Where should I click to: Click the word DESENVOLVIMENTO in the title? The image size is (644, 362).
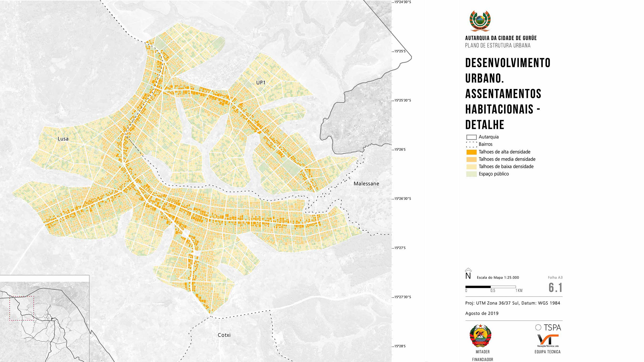click(508, 63)
